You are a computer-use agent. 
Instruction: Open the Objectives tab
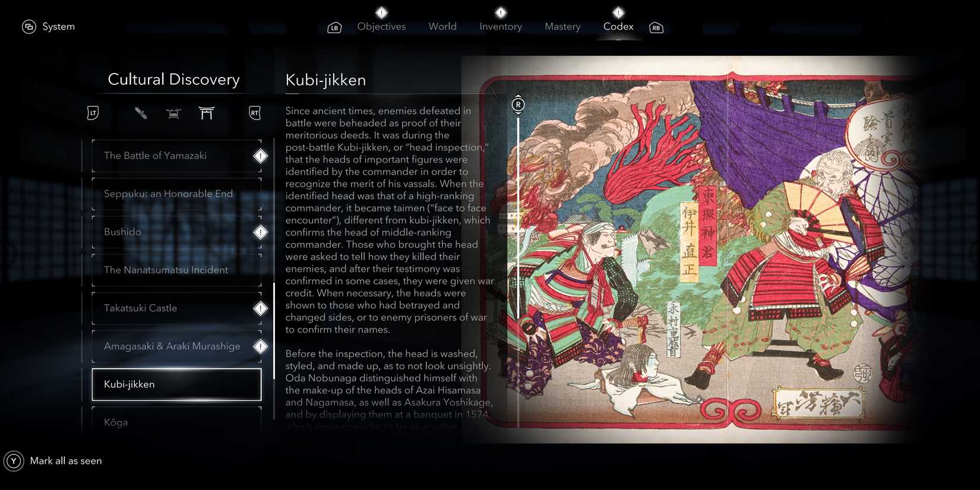coord(381,27)
